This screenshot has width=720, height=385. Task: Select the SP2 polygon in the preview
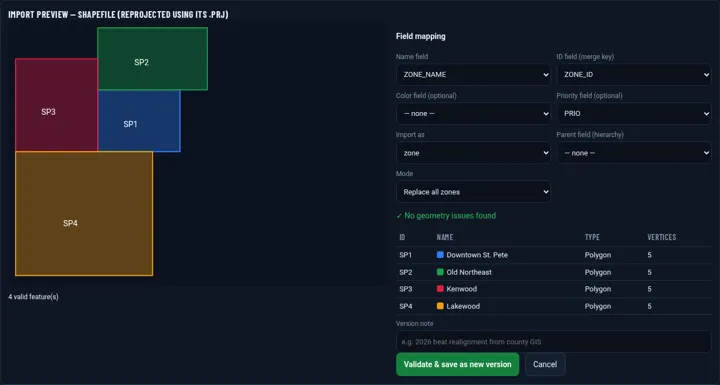[x=152, y=59]
